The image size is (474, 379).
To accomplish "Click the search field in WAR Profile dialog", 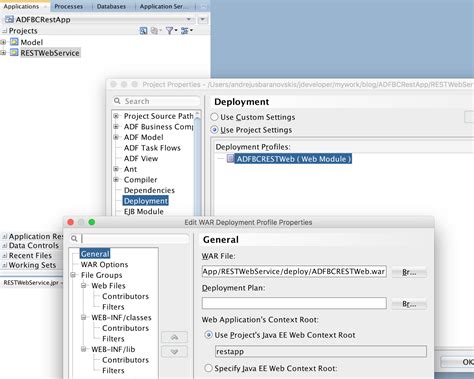I will 129,238.
